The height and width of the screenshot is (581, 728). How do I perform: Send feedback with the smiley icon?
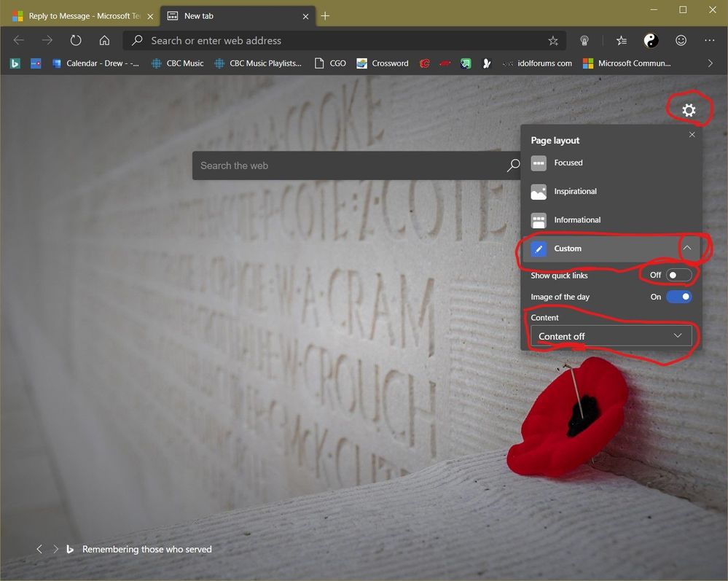pos(681,41)
